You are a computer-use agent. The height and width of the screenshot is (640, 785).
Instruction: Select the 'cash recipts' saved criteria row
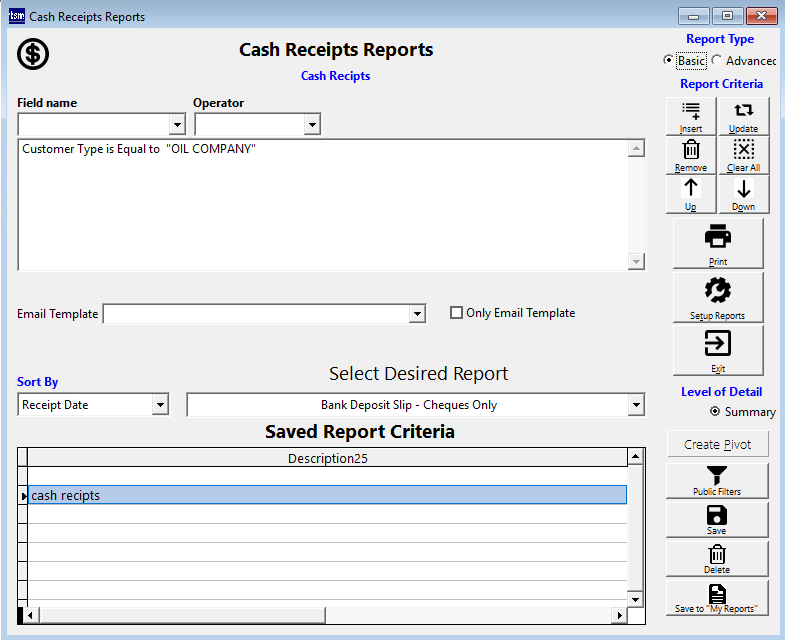tap(327, 495)
